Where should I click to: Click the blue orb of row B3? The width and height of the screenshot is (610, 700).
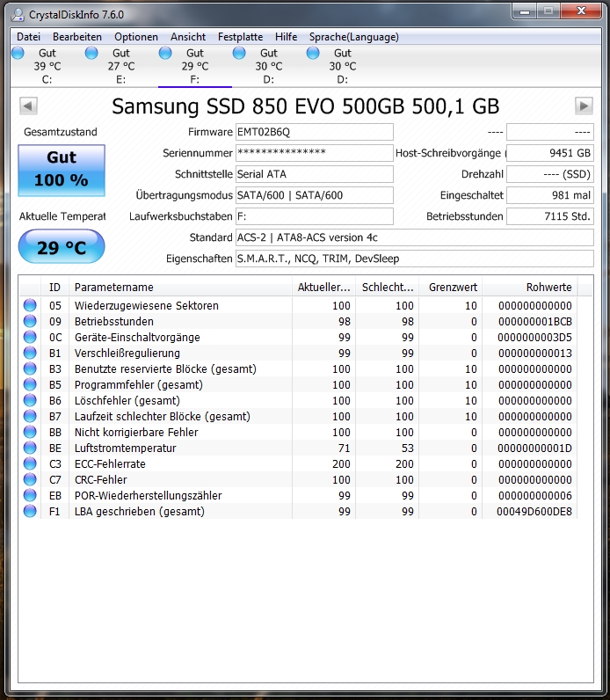30,368
